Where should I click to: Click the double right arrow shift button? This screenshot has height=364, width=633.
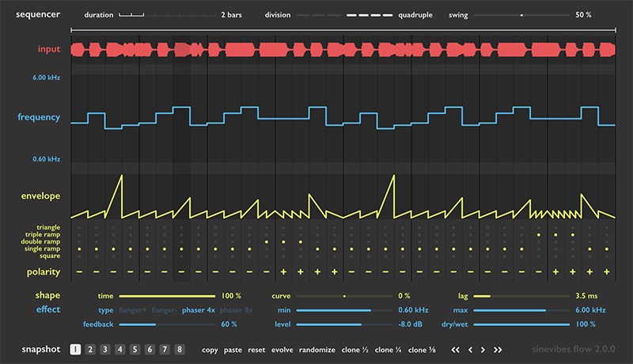pos(498,349)
